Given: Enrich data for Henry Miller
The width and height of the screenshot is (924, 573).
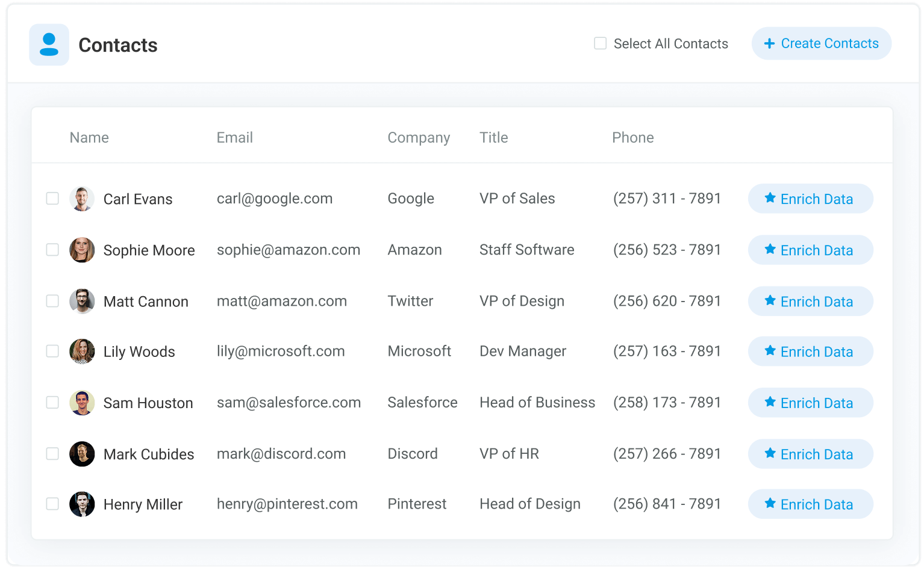Looking at the screenshot, I should [810, 504].
